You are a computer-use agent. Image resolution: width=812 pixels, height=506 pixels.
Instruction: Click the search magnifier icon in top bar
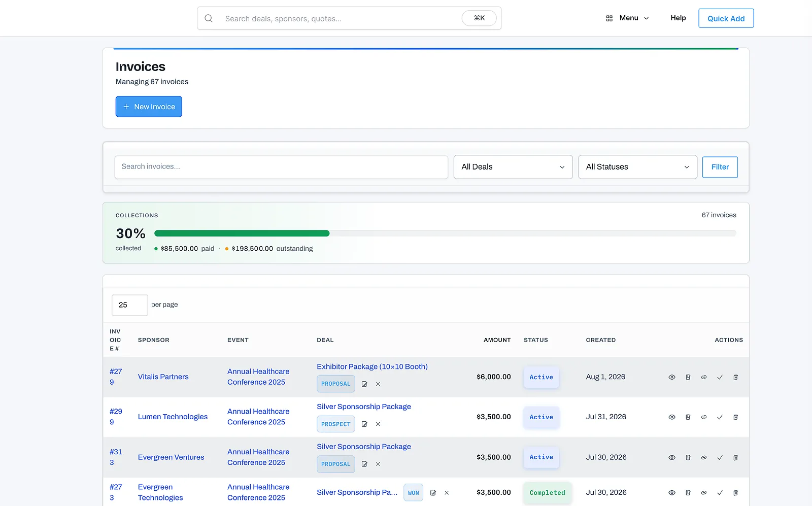click(209, 18)
